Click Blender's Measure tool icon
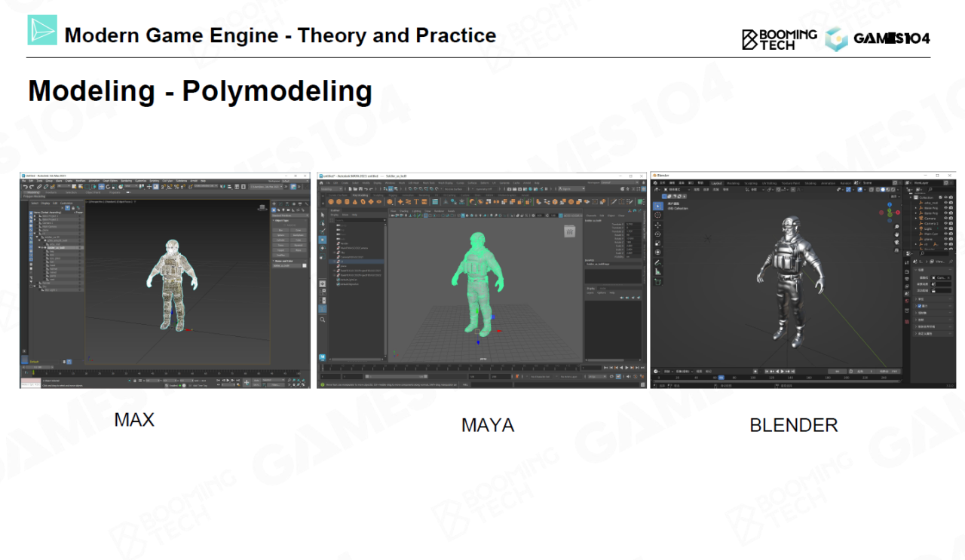Image resolution: width=965 pixels, height=560 pixels. pyautogui.click(x=658, y=271)
